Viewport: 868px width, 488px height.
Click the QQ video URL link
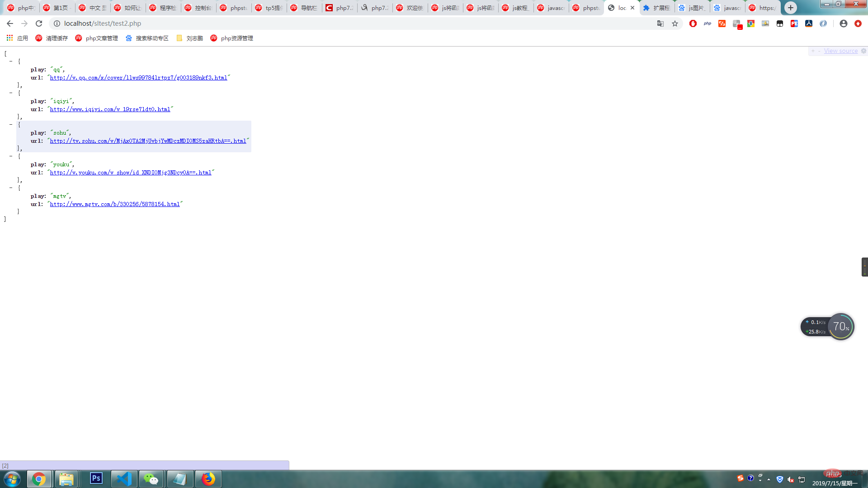click(x=138, y=77)
